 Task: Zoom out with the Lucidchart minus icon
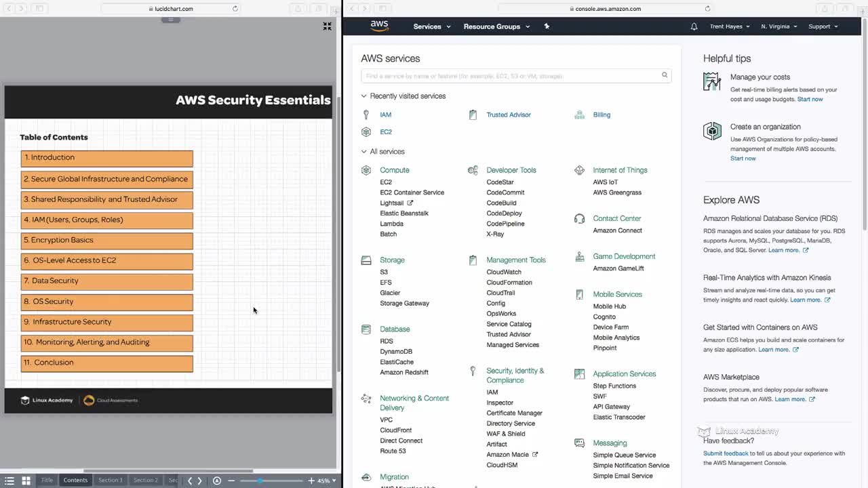click(231, 481)
